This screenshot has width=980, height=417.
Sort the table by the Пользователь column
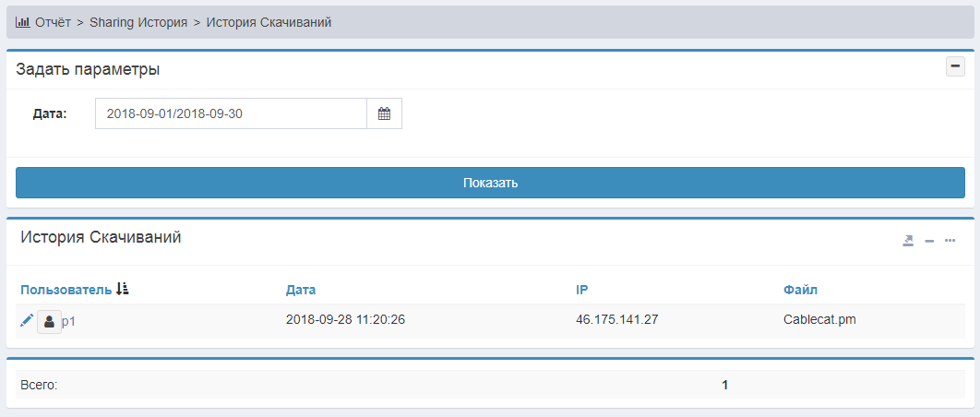pos(65,290)
